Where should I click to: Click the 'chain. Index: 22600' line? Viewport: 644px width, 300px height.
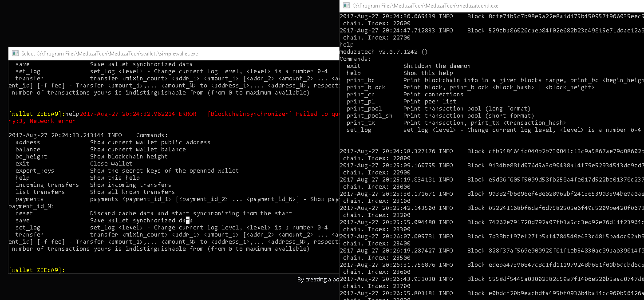click(x=377, y=24)
